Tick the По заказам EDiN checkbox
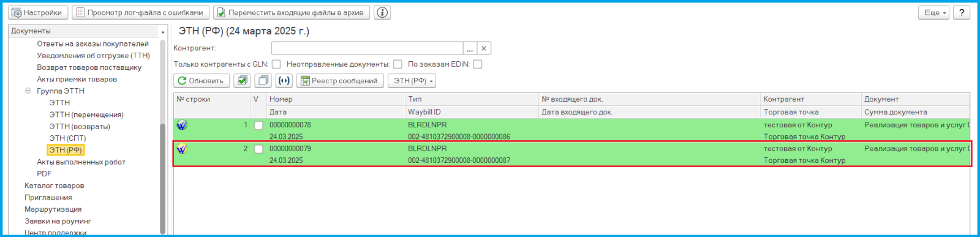The width and height of the screenshot is (980, 237). [478, 64]
